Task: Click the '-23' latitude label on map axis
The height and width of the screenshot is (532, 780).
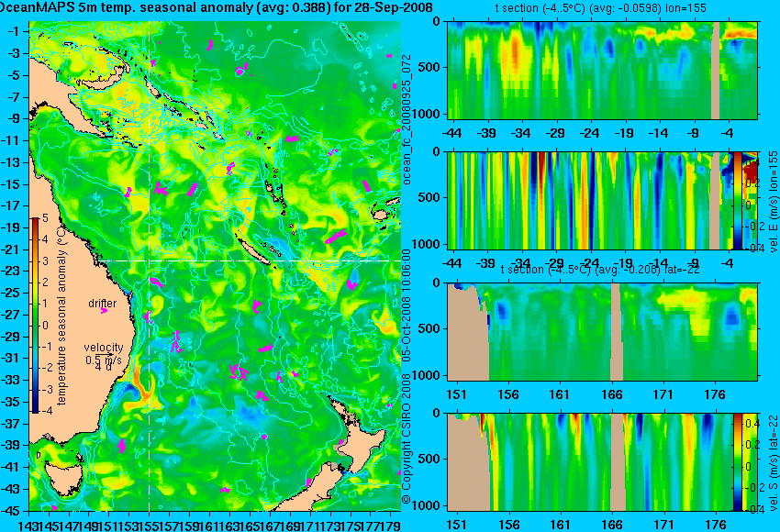Action: point(11,271)
